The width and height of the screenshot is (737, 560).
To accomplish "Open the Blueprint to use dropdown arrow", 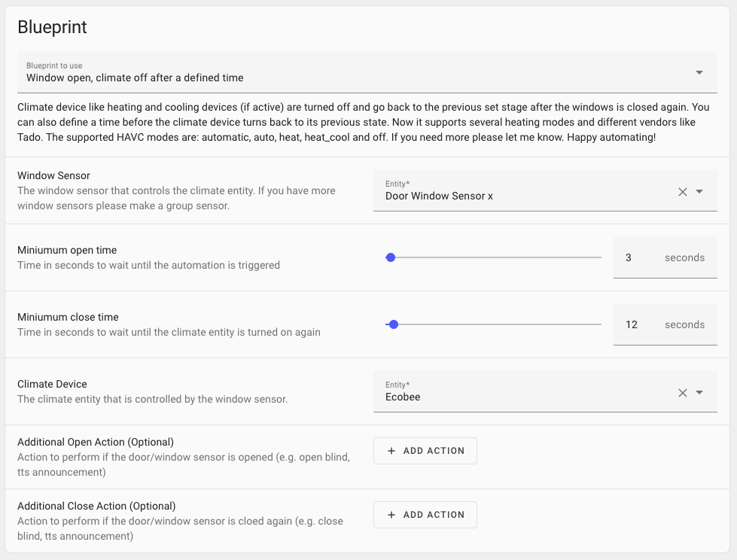I will coord(699,73).
